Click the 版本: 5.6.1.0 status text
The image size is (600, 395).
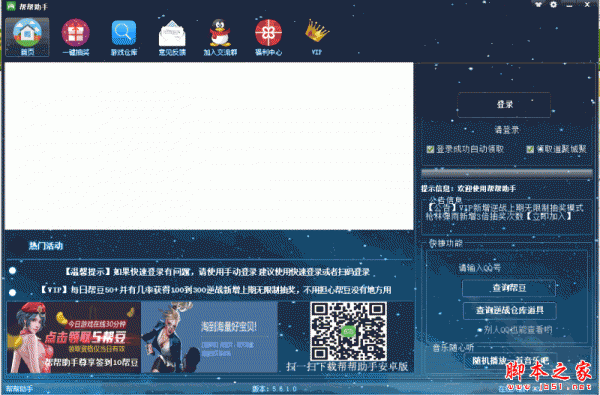coord(274,389)
